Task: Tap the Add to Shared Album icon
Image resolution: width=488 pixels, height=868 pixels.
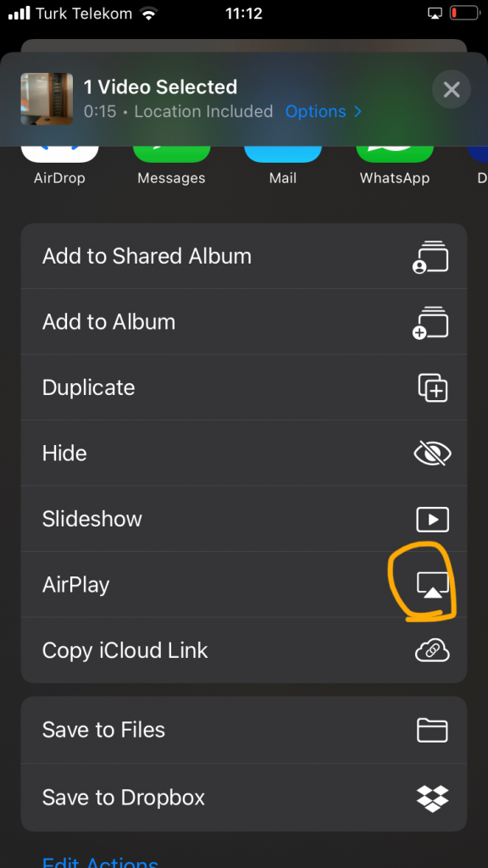Action: point(430,257)
